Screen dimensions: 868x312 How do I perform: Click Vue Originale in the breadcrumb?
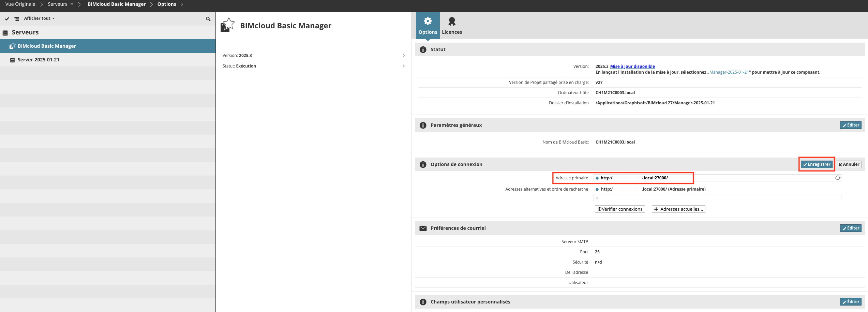point(20,4)
